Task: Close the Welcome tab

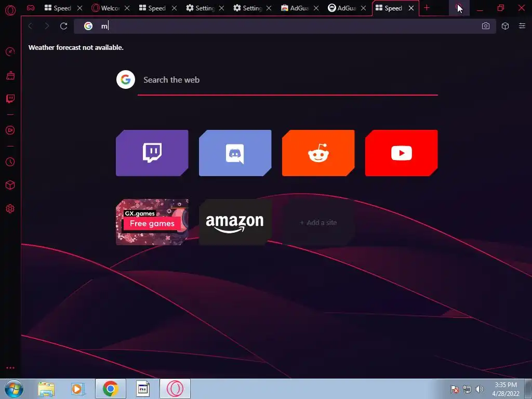Action: point(127,8)
